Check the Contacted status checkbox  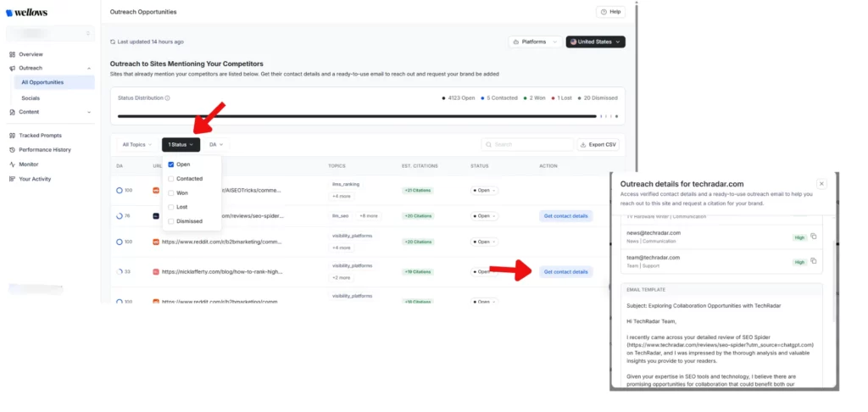click(171, 179)
